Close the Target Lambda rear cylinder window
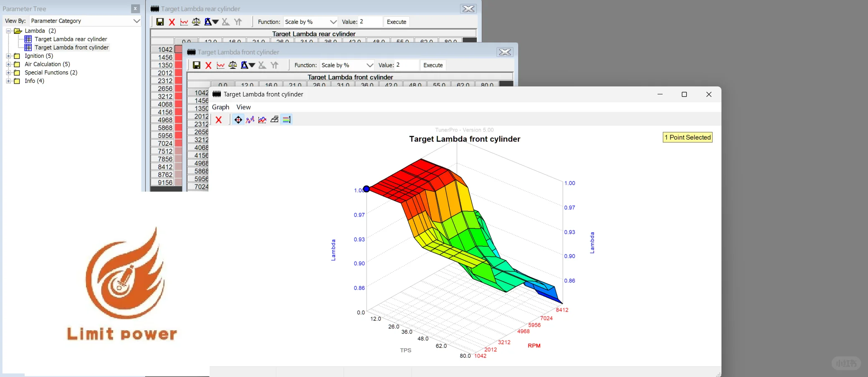 coord(468,9)
